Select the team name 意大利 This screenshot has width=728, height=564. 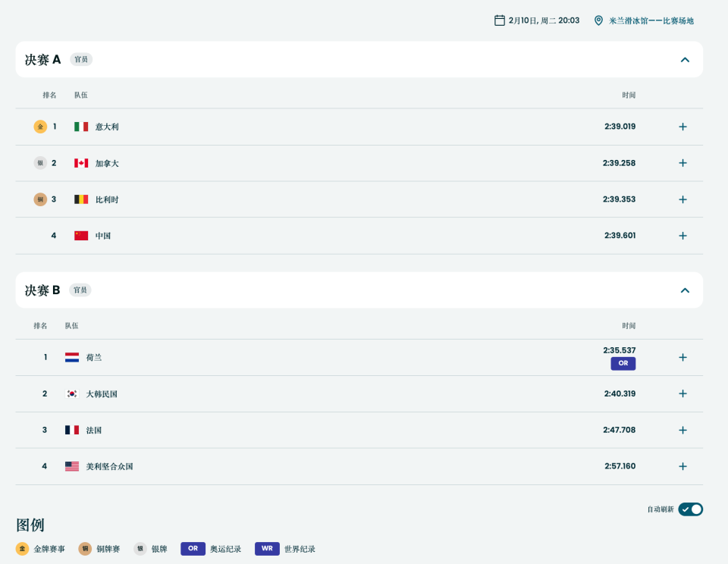pyautogui.click(x=107, y=127)
